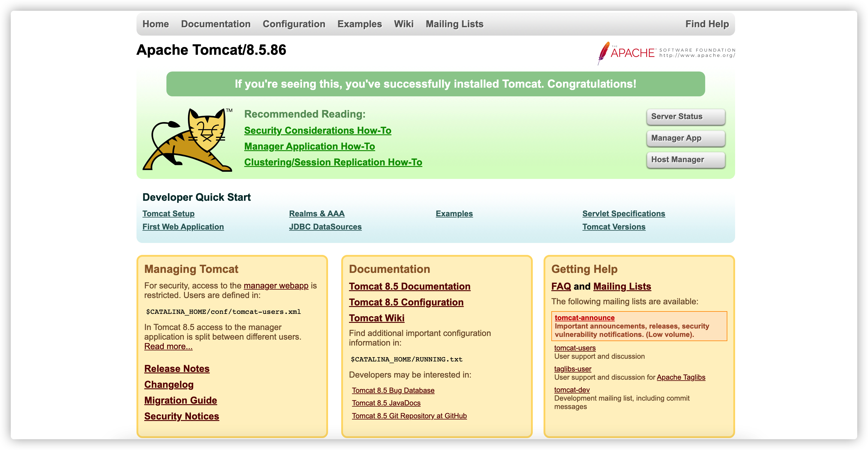
Task: Select the Configuration menu item
Action: point(294,24)
